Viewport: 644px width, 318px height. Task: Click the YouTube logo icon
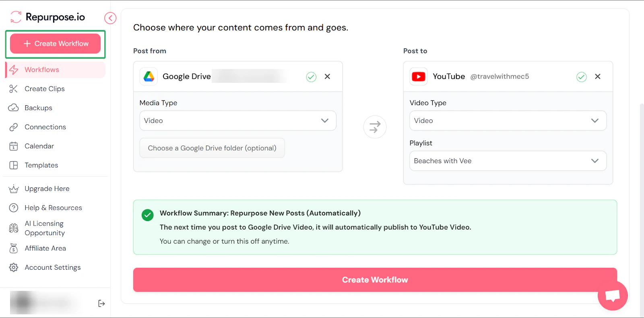coord(419,76)
